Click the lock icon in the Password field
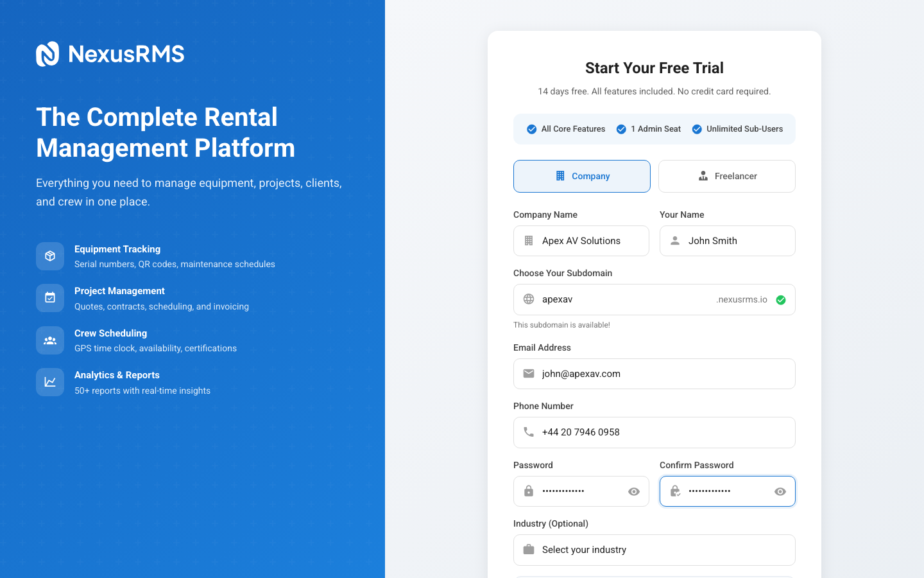The height and width of the screenshot is (578, 924). [528, 491]
